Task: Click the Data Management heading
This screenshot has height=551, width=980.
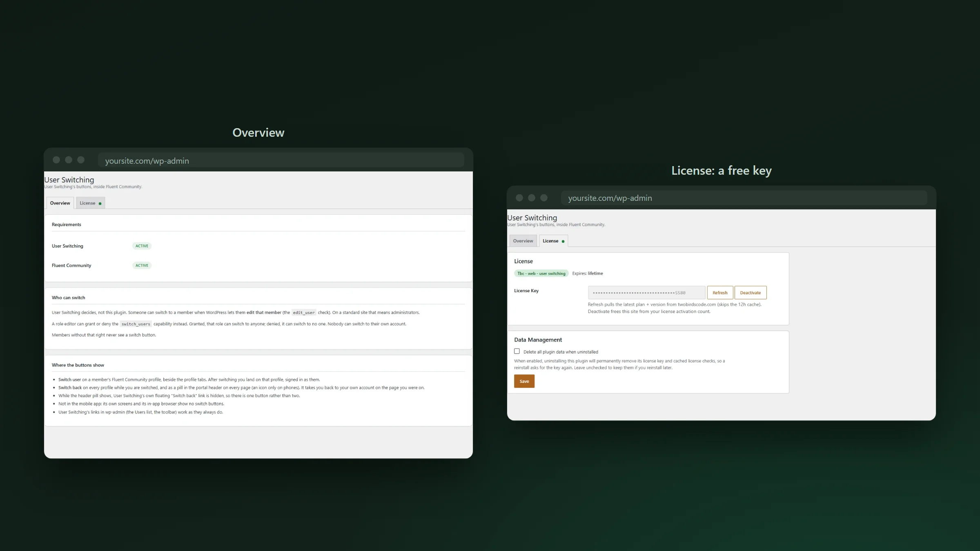Action: [x=538, y=340]
